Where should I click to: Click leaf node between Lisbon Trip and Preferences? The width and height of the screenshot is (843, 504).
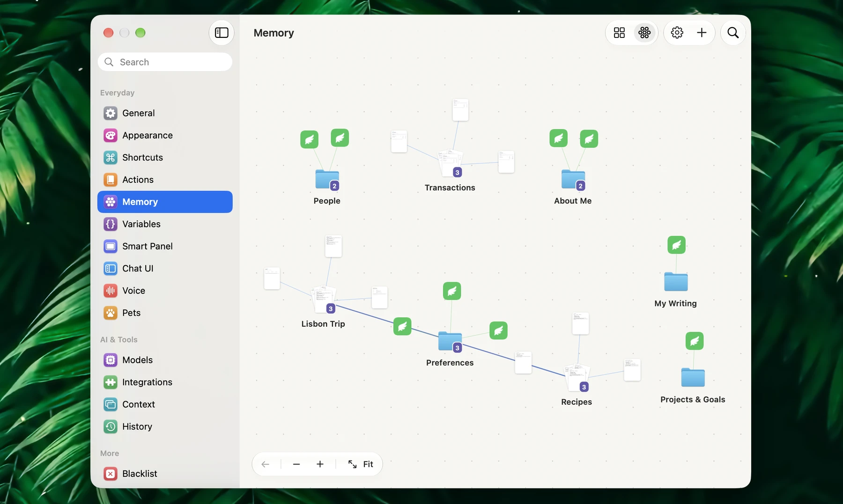click(x=402, y=326)
